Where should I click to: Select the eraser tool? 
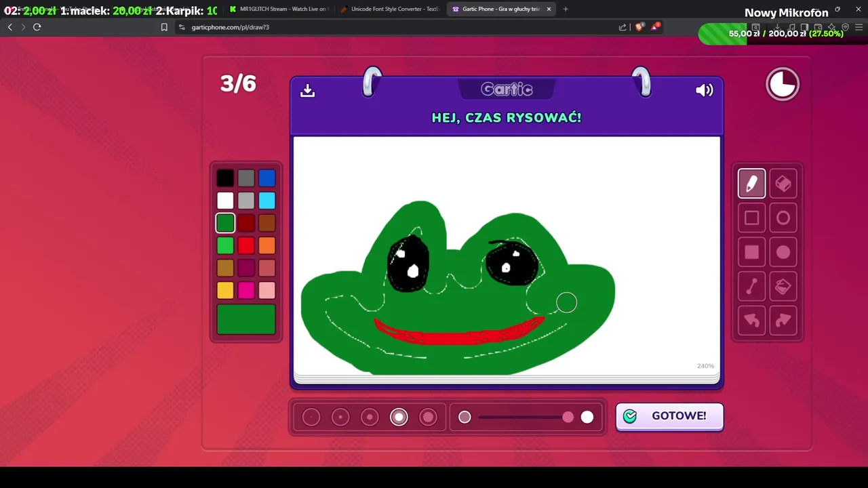(x=783, y=184)
